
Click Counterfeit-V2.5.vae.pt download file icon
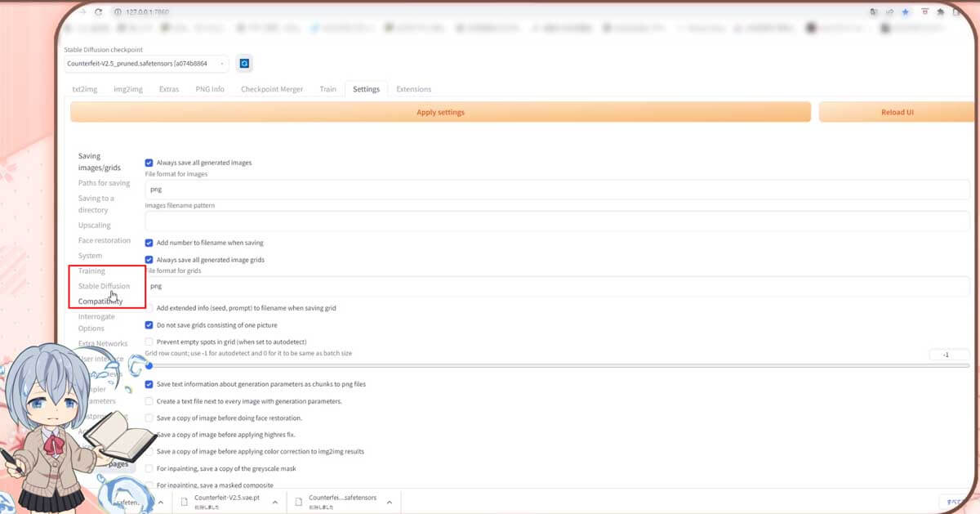[x=185, y=501]
